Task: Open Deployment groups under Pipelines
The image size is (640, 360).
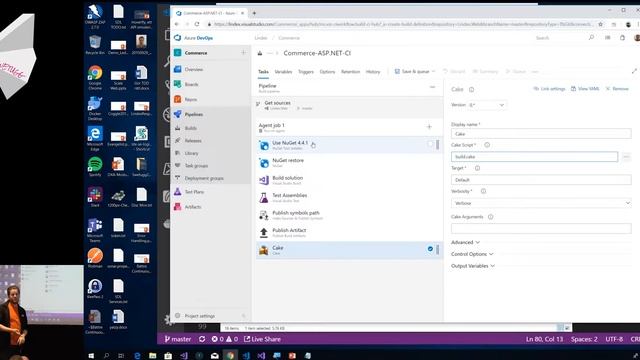Action: 204,179
